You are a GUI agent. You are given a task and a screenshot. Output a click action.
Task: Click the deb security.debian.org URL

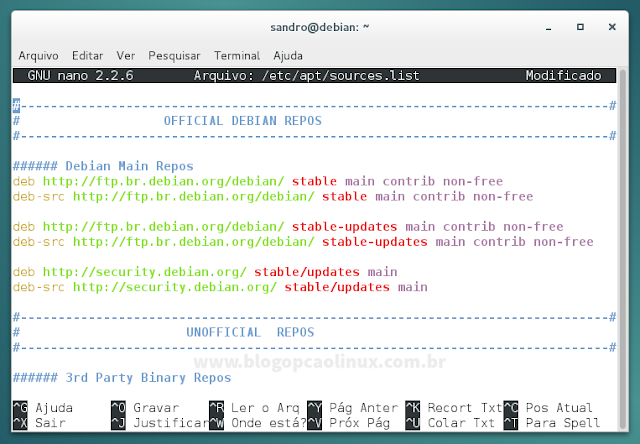pyautogui.click(x=145, y=272)
